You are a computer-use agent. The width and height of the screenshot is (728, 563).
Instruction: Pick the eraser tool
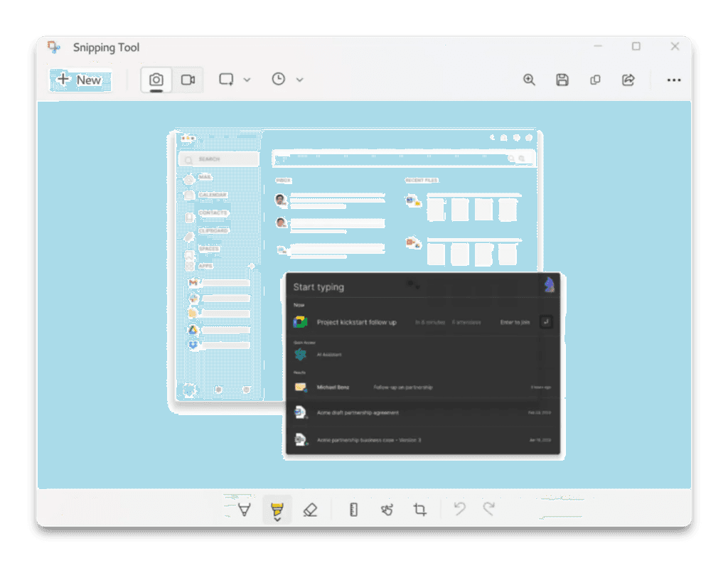310,509
